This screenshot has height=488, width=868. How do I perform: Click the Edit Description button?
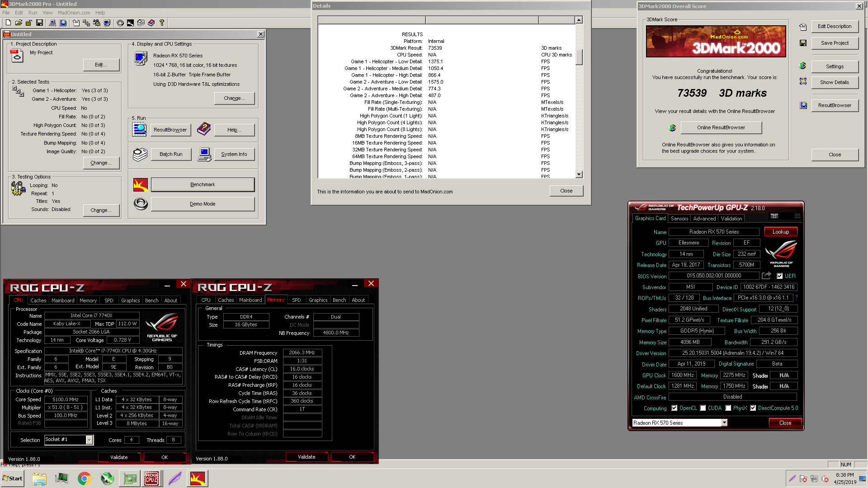pyautogui.click(x=835, y=27)
